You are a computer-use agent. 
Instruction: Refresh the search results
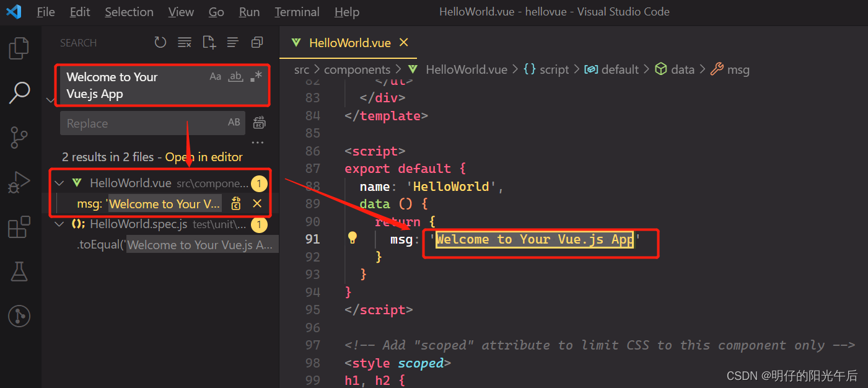(160, 42)
